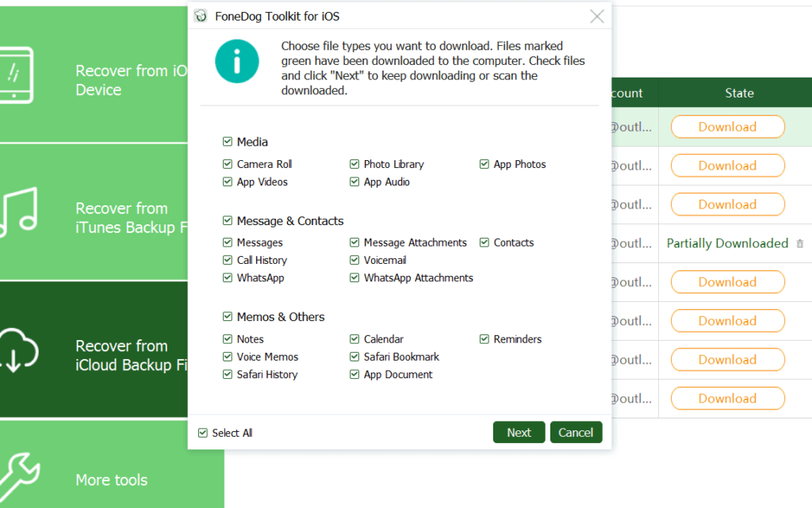Screen dimensions: 812x508
Task: Uncheck the Safari History checkbox
Action: [228, 374]
